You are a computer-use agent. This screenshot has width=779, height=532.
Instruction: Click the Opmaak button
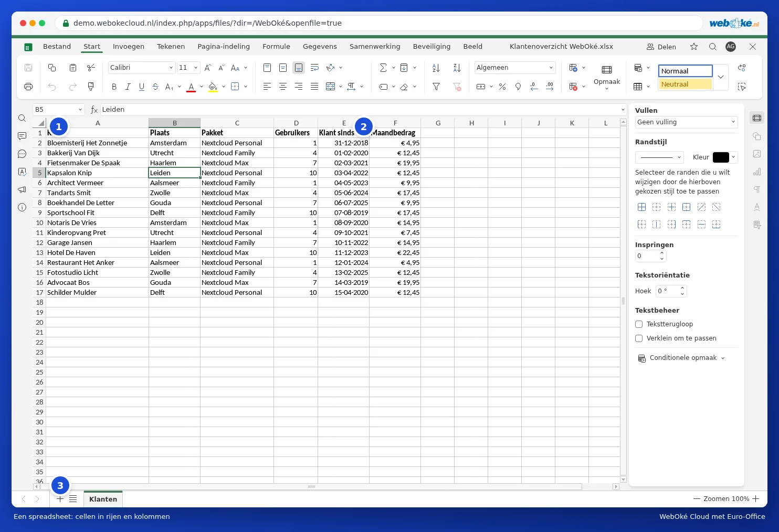click(607, 77)
